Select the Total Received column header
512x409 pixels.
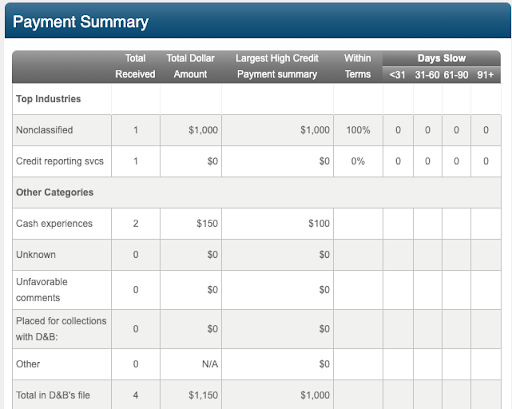coord(135,66)
